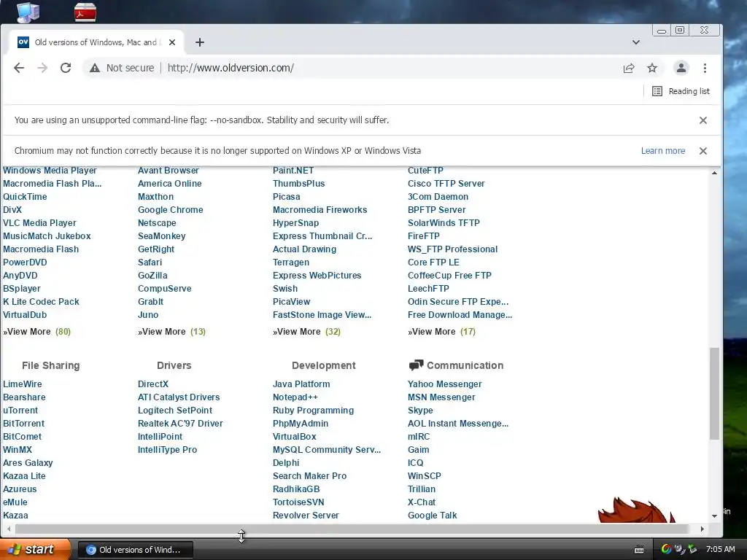Viewport: 747px width, 560px height.
Task: Open View More (80) multimedia list
Action: 36,332
